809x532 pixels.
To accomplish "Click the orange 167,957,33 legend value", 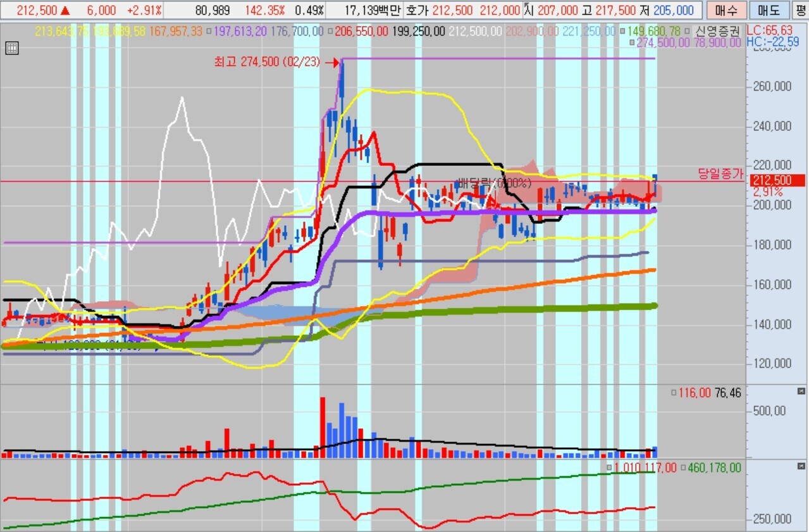I will (x=176, y=31).
